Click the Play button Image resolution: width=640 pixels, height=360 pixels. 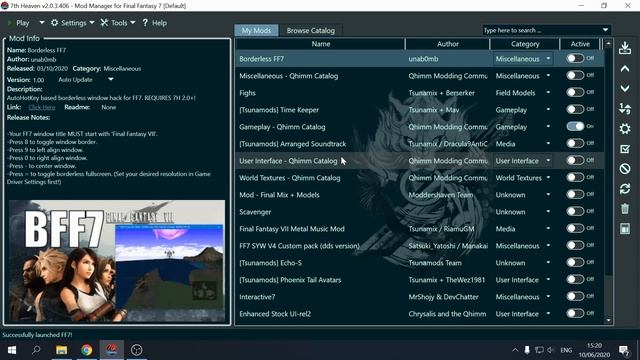[19, 23]
